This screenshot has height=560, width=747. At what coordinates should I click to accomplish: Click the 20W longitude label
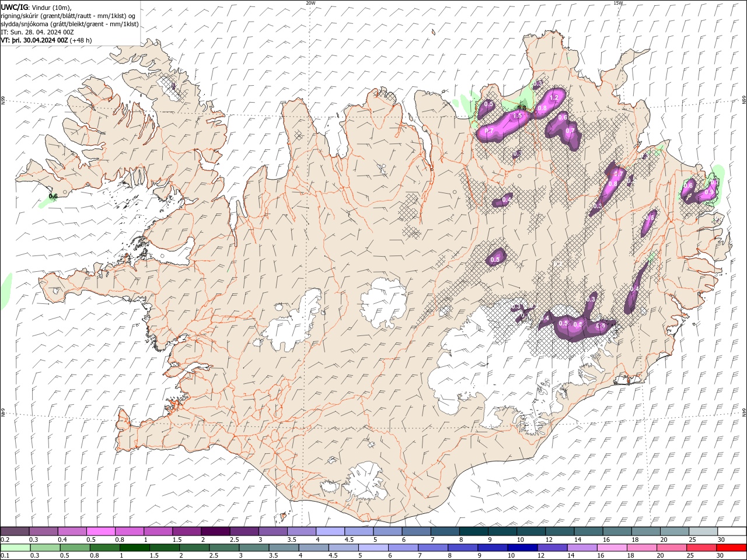pyautogui.click(x=310, y=3)
